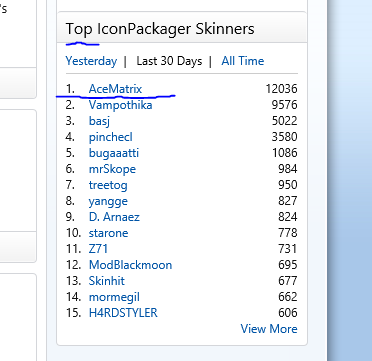This screenshot has height=361, width=372.
Task: Open basj skinner profile
Action: (x=99, y=121)
